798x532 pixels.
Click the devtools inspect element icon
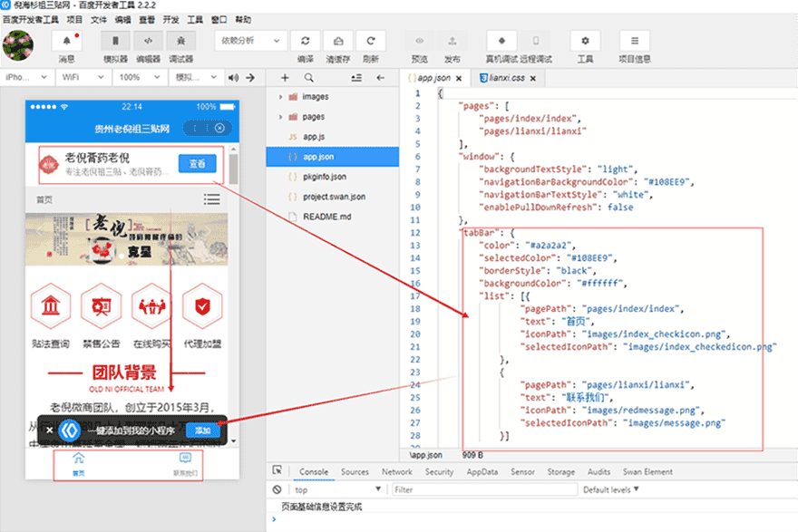point(277,470)
